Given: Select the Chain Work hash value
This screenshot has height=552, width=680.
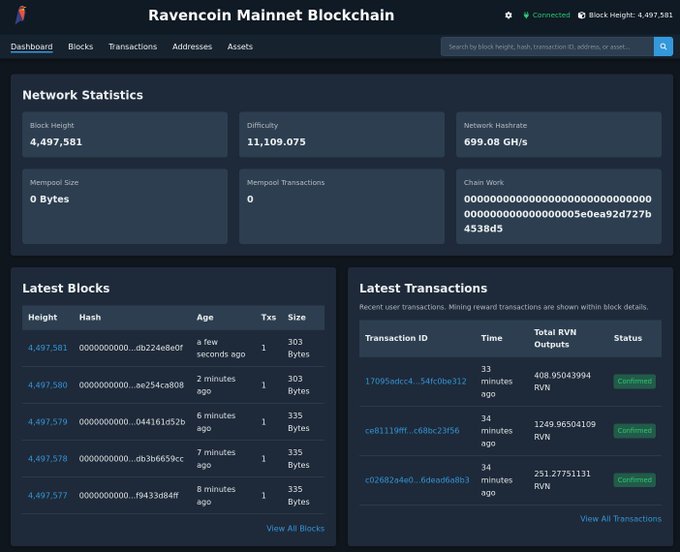Looking at the screenshot, I should pyautogui.click(x=558, y=214).
